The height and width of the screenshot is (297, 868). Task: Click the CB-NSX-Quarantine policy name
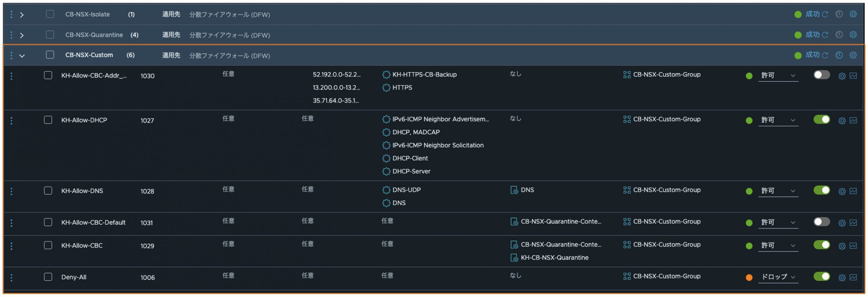tap(94, 35)
